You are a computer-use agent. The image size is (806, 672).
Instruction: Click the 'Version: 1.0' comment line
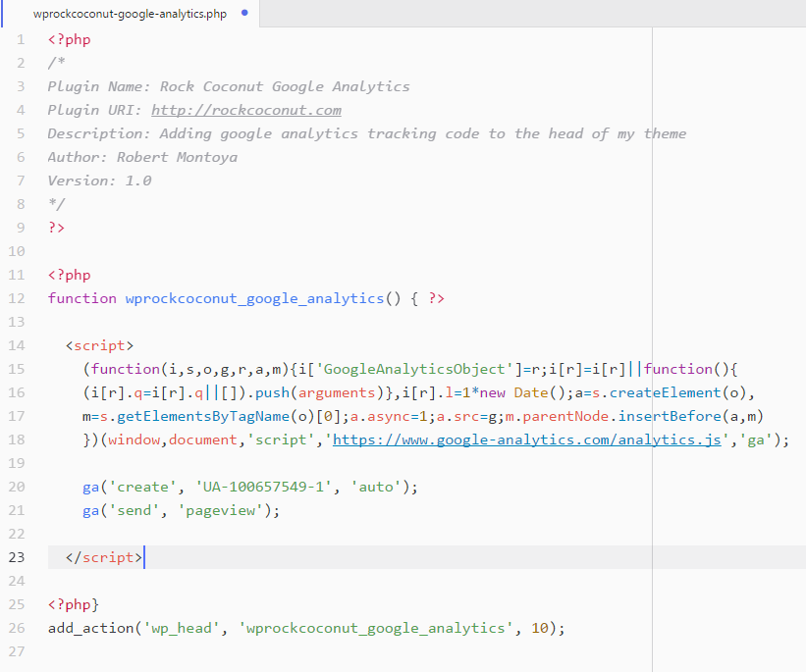click(99, 181)
